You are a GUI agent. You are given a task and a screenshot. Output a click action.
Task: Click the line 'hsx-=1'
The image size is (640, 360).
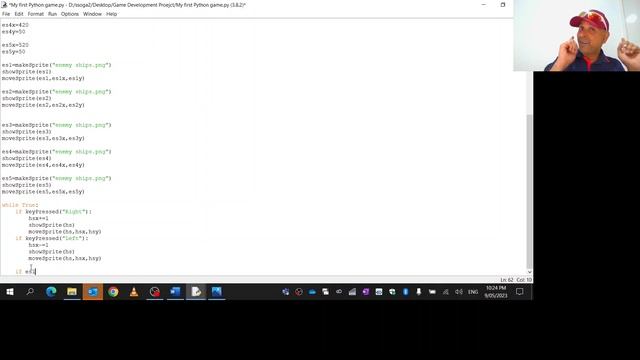tap(38, 245)
